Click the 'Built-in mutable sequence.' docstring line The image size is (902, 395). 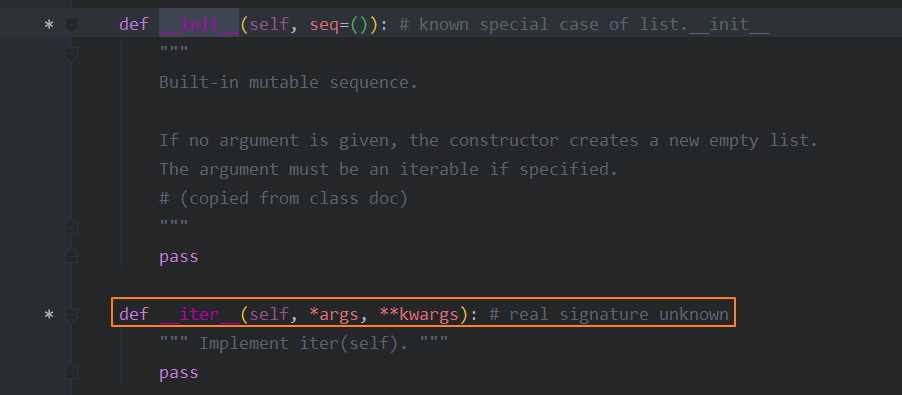288,83
